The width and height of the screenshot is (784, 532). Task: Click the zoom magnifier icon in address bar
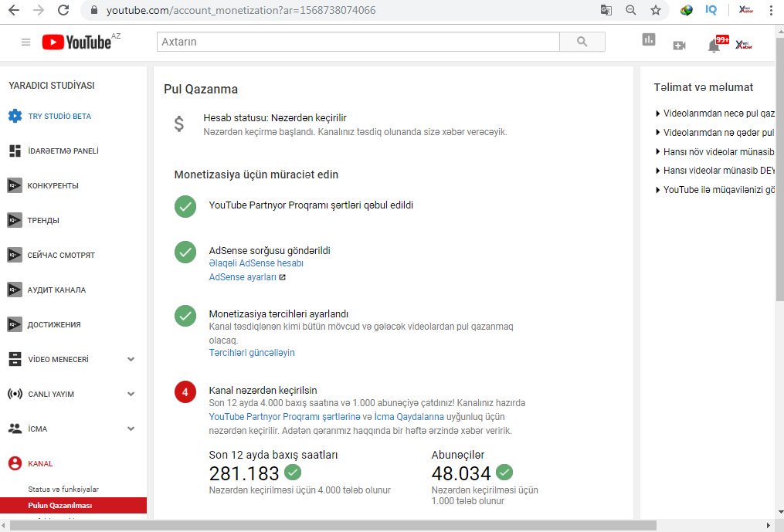click(631, 10)
